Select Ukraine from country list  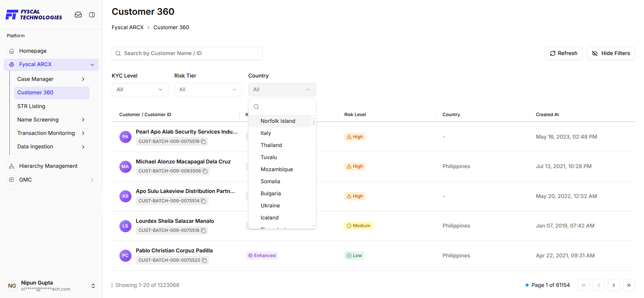coord(280,206)
